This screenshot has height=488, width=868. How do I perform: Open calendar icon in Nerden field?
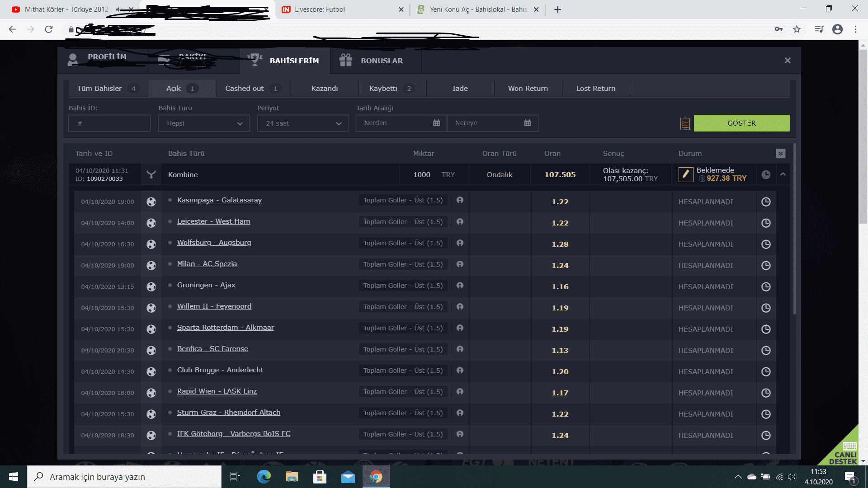click(x=436, y=123)
